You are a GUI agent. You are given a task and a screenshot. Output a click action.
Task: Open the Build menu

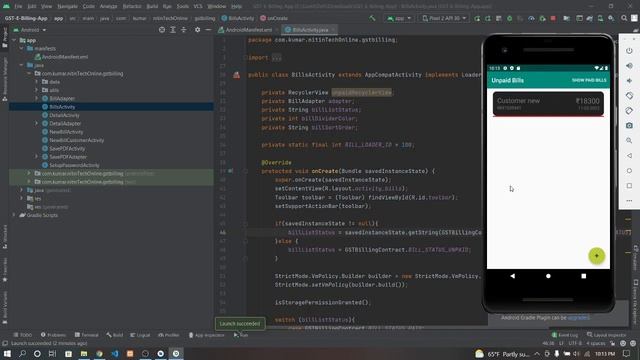tap(152, 6)
